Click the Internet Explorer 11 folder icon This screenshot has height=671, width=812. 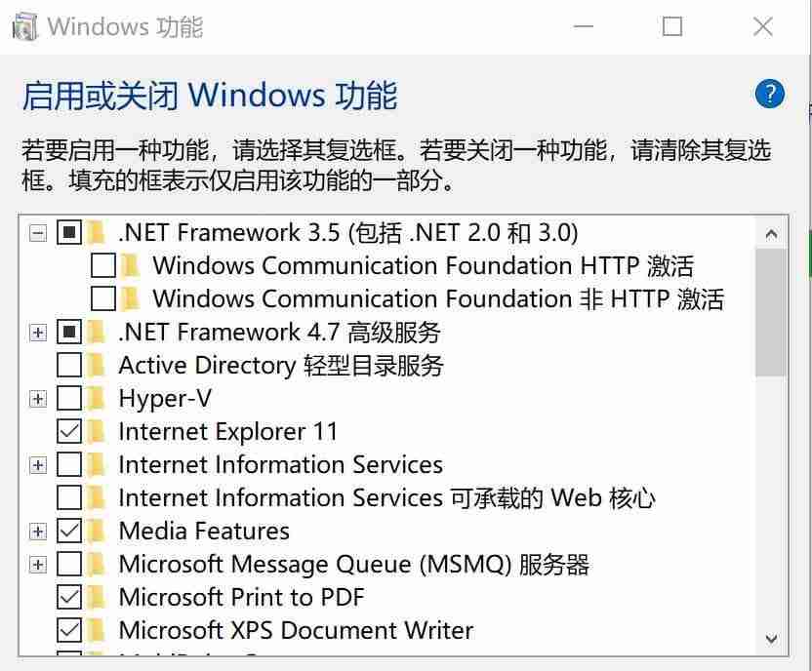(x=98, y=431)
